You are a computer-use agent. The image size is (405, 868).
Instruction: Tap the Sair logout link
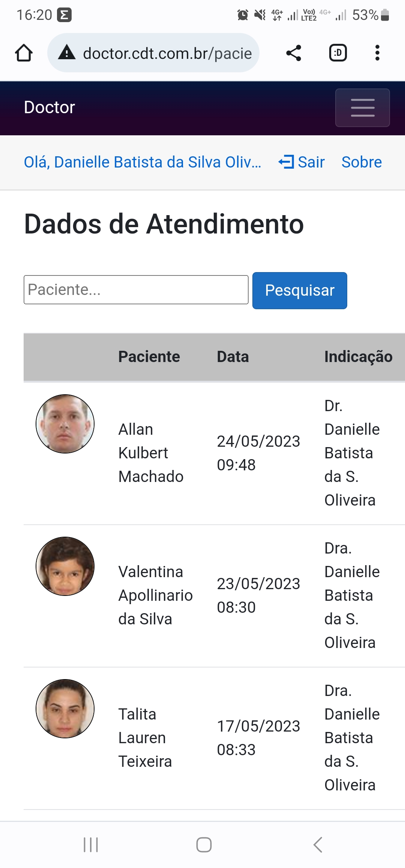[x=302, y=162]
